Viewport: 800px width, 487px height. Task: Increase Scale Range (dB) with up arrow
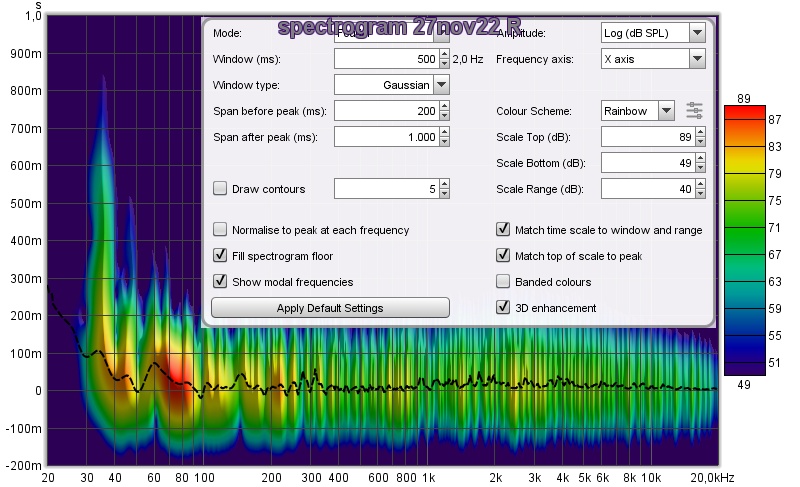[701, 185]
